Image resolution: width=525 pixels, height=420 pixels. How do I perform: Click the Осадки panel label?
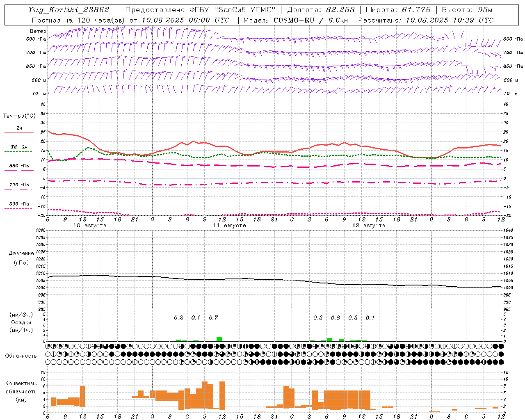pyautogui.click(x=21, y=322)
